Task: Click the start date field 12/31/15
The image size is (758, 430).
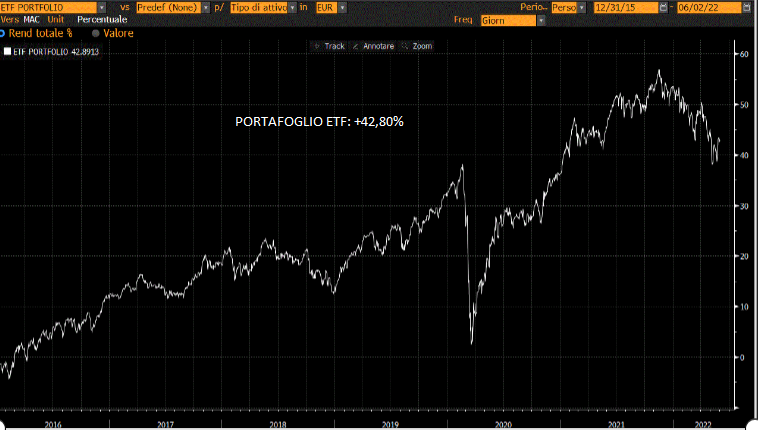Action: [625, 7]
